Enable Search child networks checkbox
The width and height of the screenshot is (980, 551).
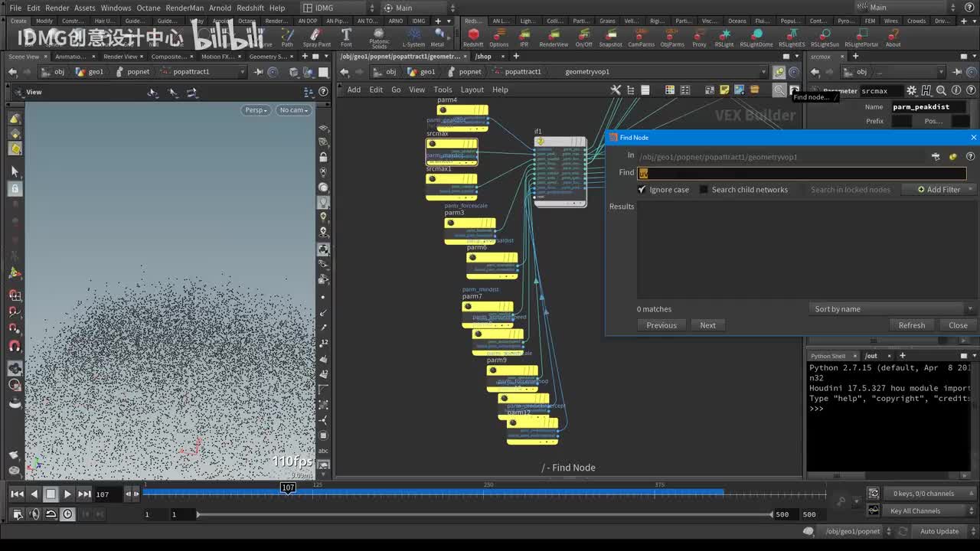(x=704, y=190)
